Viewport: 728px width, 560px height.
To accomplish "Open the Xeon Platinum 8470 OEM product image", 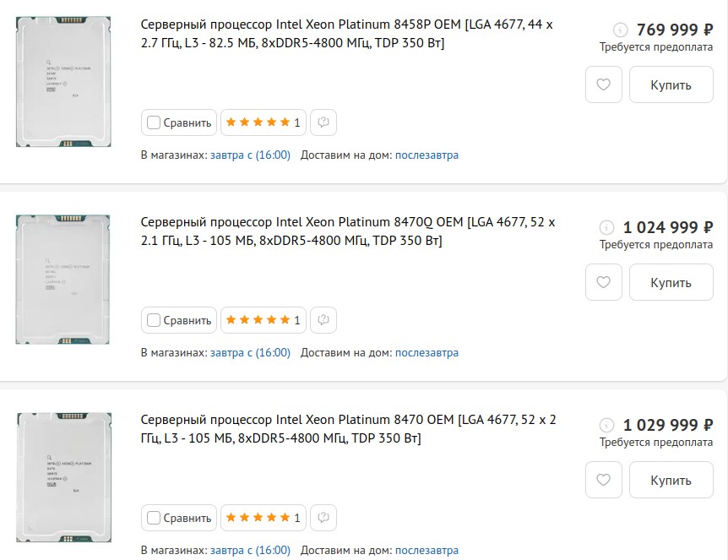I will pyautogui.click(x=63, y=477).
